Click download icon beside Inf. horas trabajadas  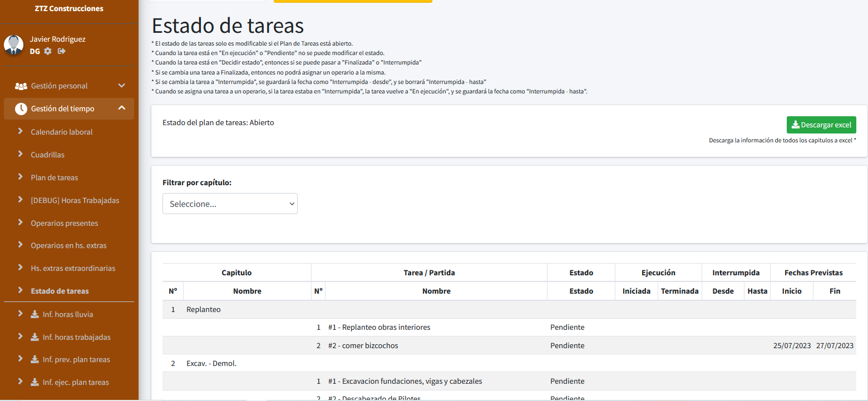tap(34, 338)
